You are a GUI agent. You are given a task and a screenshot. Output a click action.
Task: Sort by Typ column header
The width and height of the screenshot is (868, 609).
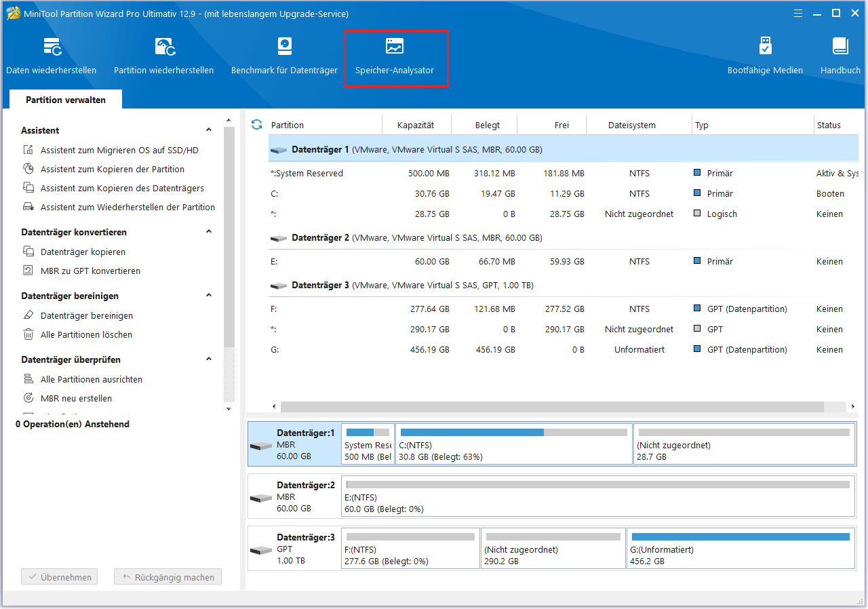coord(753,125)
